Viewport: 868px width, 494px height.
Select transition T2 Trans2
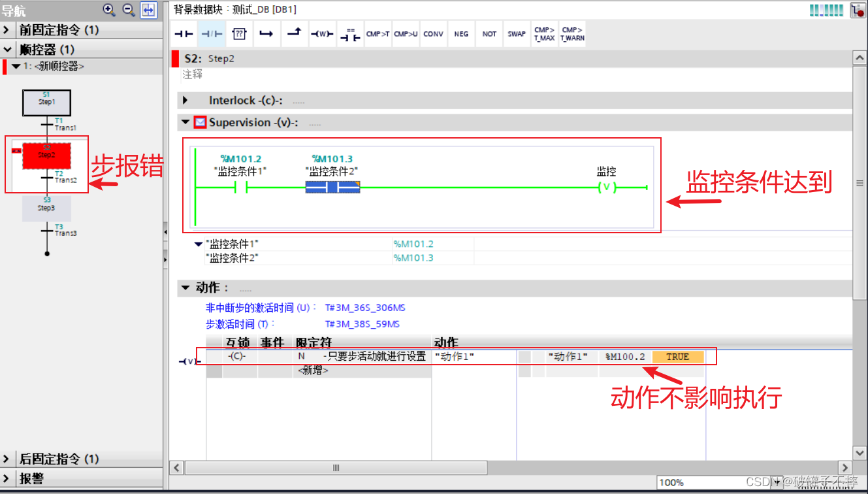coord(59,177)
